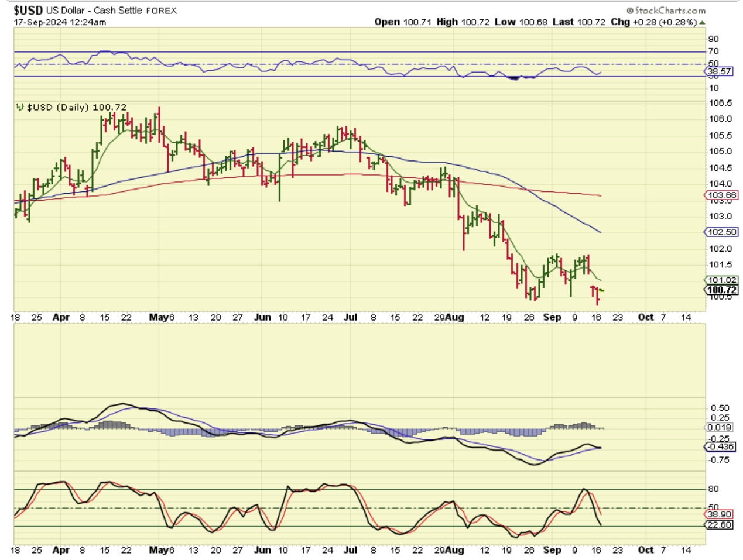This screenshot has height=560, width=743.
Task: Click the Jul label on price chart axis
Action: [350, 317]
